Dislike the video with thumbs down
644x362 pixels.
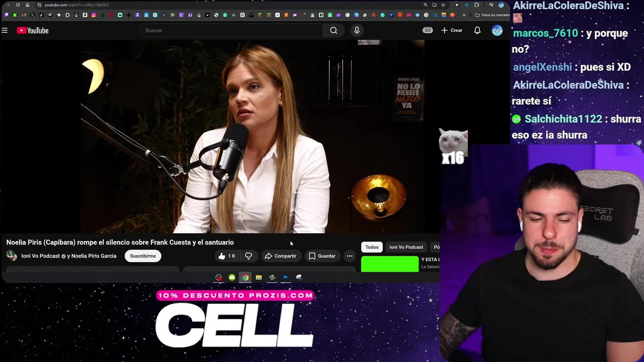pos(249,256)
